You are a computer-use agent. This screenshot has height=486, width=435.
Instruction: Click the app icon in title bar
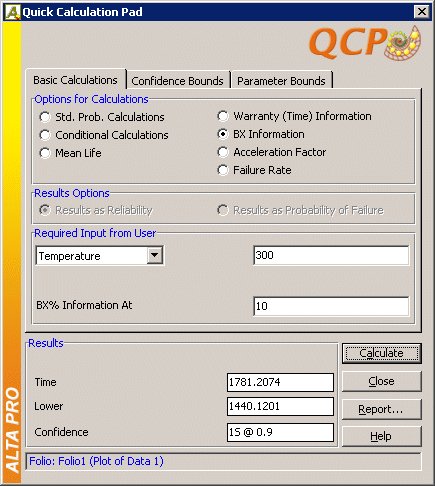click(x=13, y=12)
